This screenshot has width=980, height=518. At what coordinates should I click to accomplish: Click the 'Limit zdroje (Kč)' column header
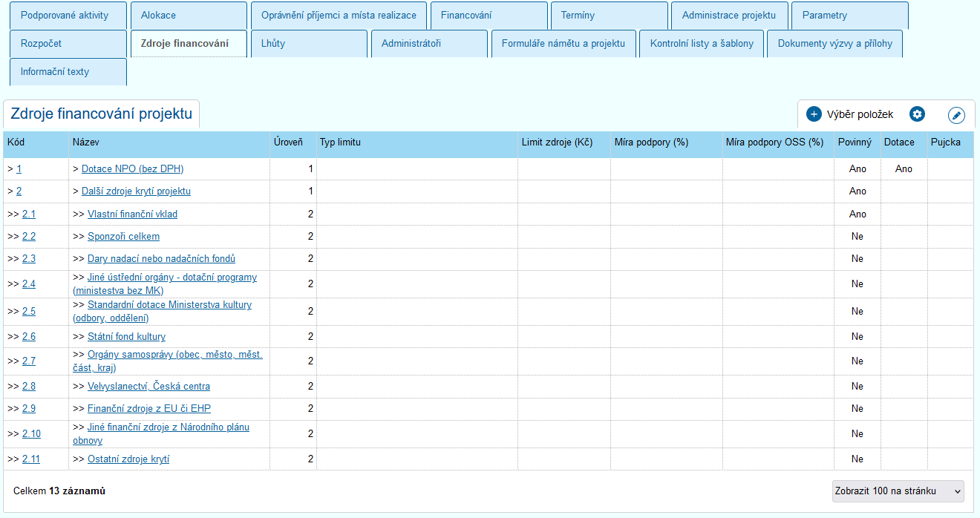(x=557, y=142)
